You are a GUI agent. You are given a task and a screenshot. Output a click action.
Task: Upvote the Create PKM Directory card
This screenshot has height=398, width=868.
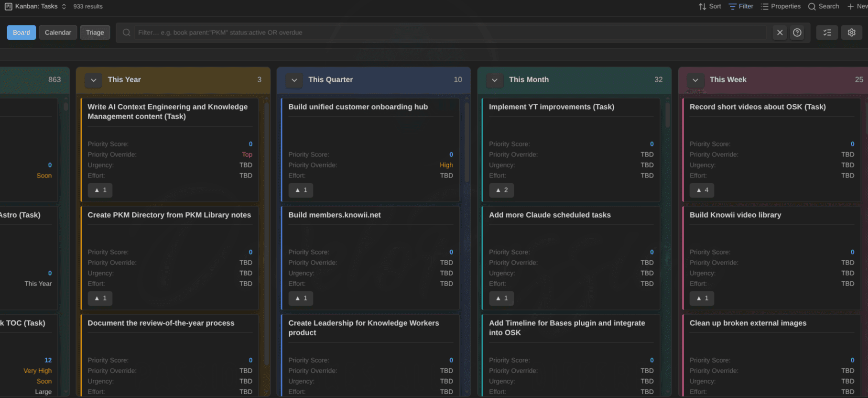tap(100, 298)
